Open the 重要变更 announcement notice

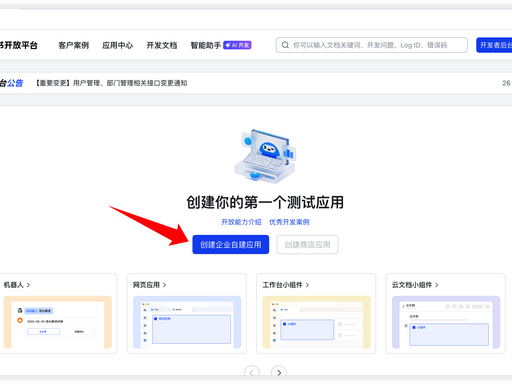[x=111, y=83]
